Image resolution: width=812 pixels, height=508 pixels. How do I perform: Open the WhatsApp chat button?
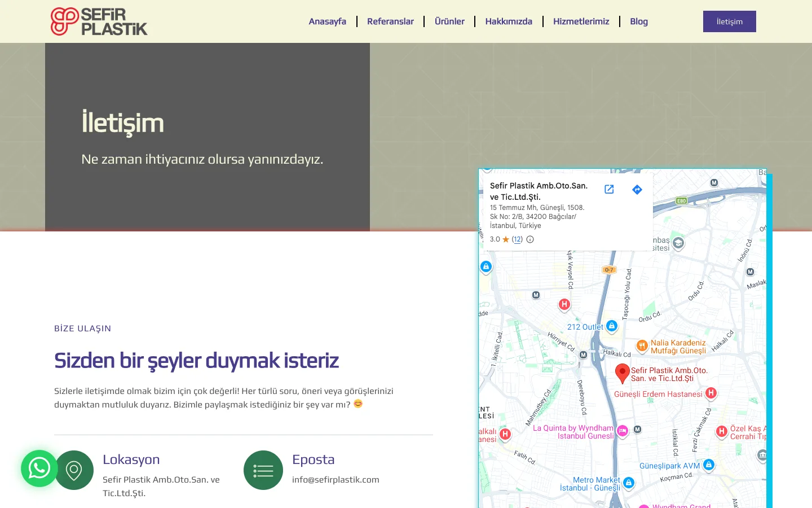(x=39, y=468)
